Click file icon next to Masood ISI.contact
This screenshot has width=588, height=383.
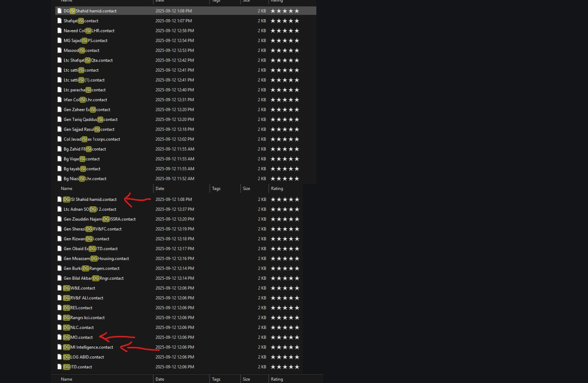(59, 50)
